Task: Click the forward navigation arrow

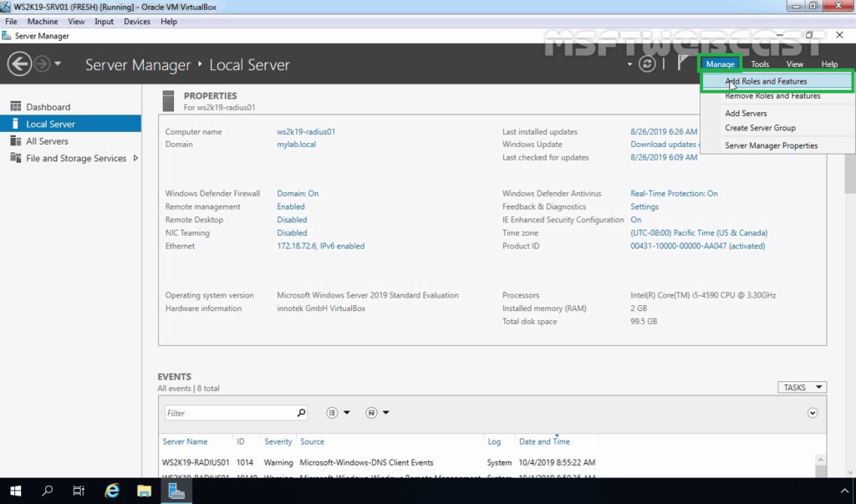Action: [x=42, y=64]
